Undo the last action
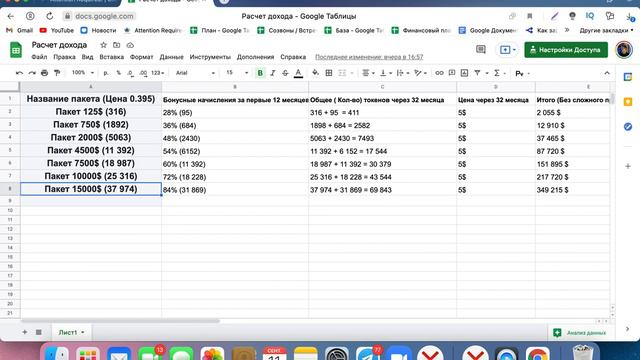This screenshot has height=360, width=640. 19,73
